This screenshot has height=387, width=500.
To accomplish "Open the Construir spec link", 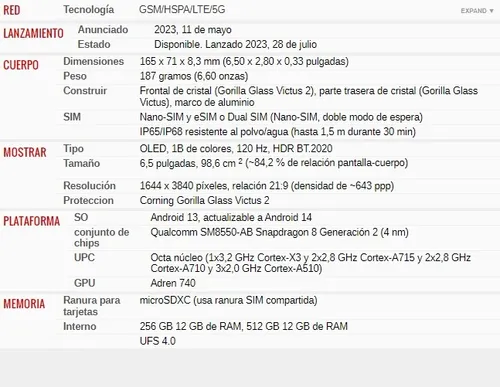I will [85, 91].
